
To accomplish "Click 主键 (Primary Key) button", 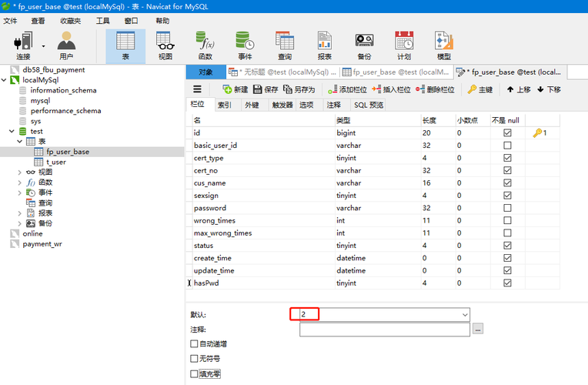I will pos(480,89).
